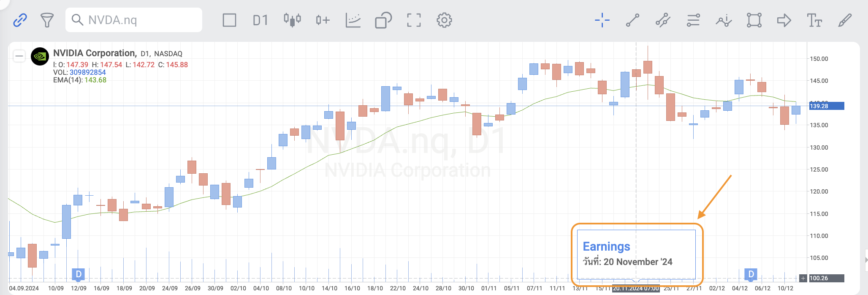868x295 pixels.
Task: Select the text annotation tool
Action: point(814,20)
